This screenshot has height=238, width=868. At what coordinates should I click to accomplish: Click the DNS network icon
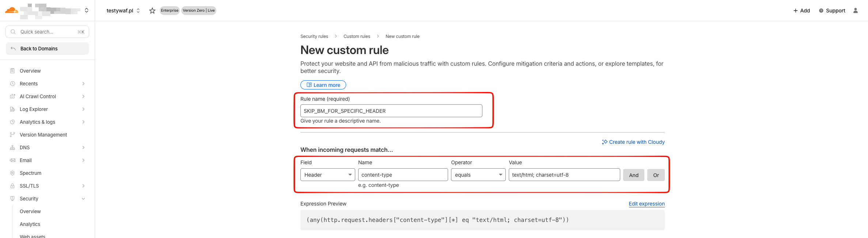click(x=12, y=147)
